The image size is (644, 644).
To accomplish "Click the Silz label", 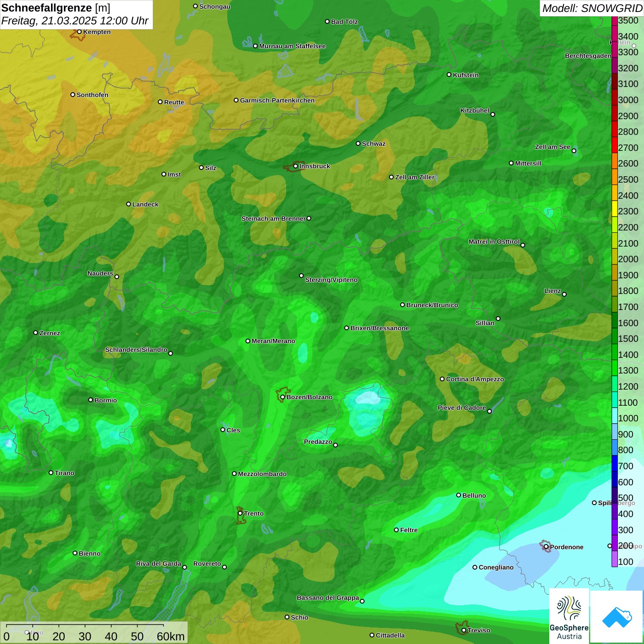I will [x=211, y=168].
